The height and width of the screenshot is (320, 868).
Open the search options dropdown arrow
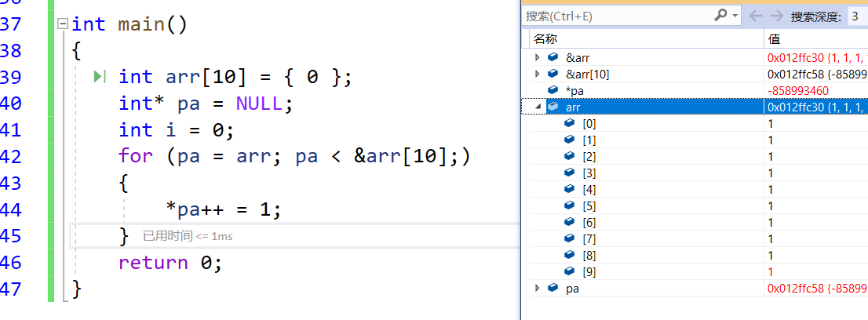pos(735,16)
